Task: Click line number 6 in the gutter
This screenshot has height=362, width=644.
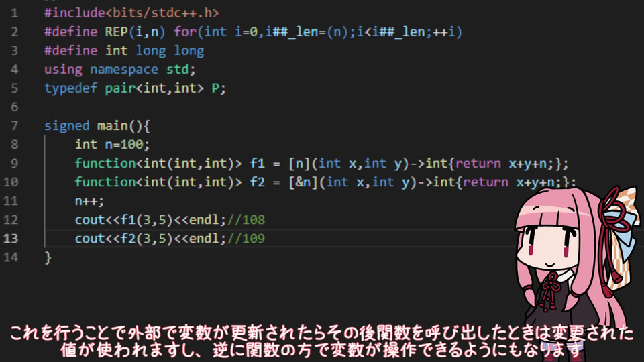Action: (x=14, y=107)
